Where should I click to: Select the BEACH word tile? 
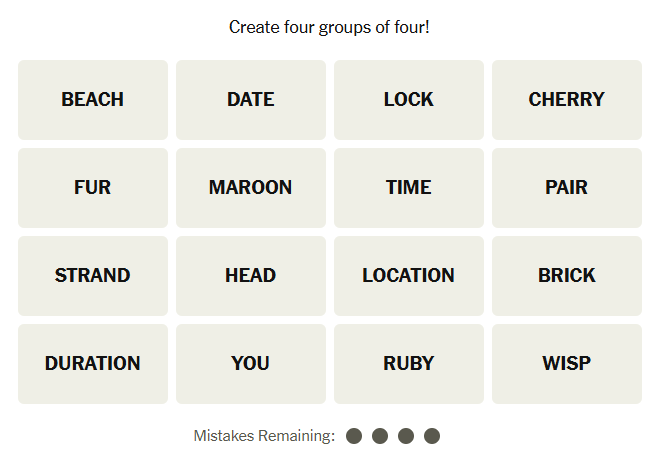click(93, 100)
